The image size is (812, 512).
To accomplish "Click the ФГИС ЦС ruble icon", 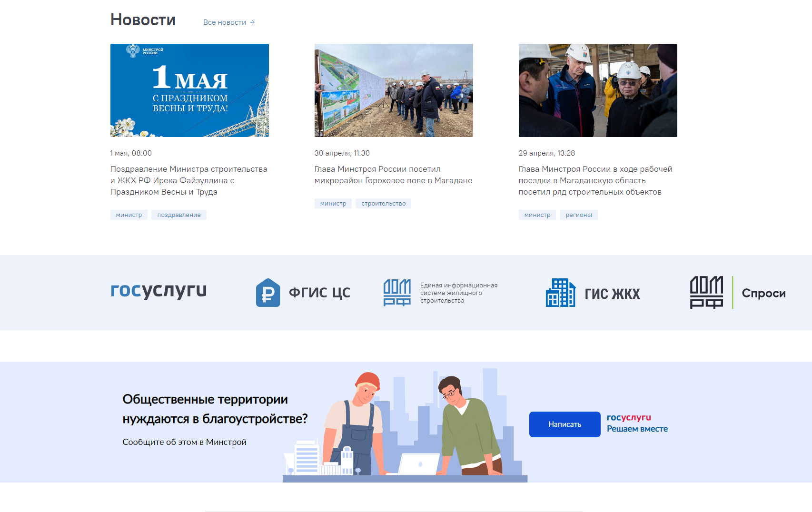I will (268, 293).
